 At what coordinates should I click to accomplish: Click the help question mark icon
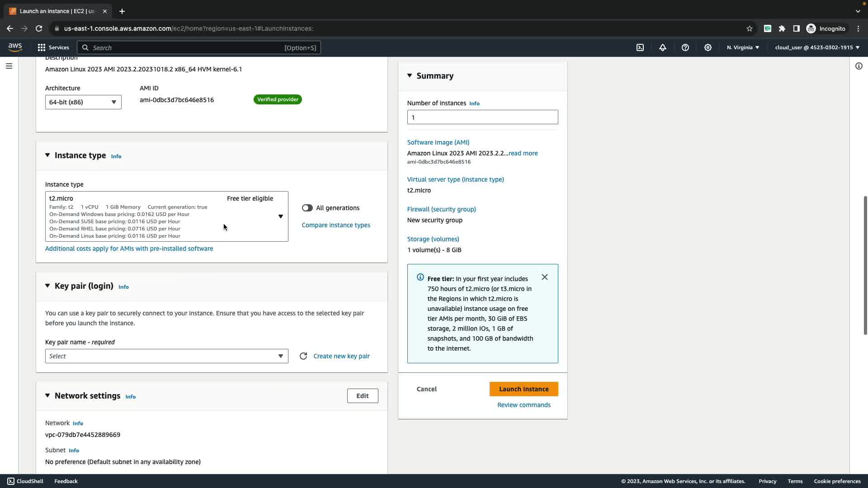pyautogui.click(x=685, y=47)
